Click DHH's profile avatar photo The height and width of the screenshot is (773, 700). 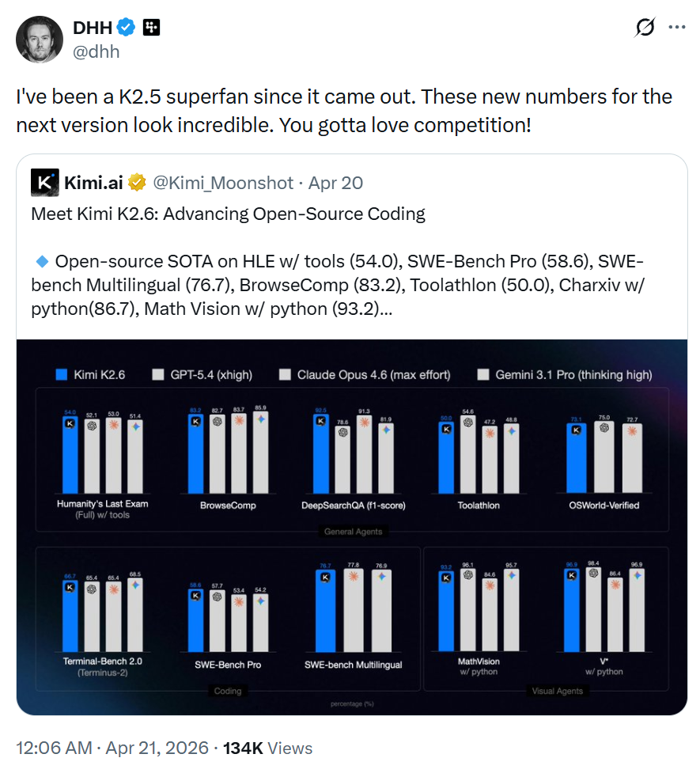(x=40, y=39)
